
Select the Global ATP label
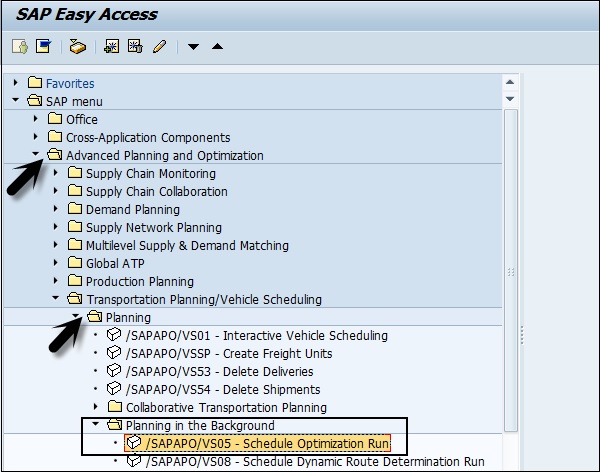coord(115,263)
